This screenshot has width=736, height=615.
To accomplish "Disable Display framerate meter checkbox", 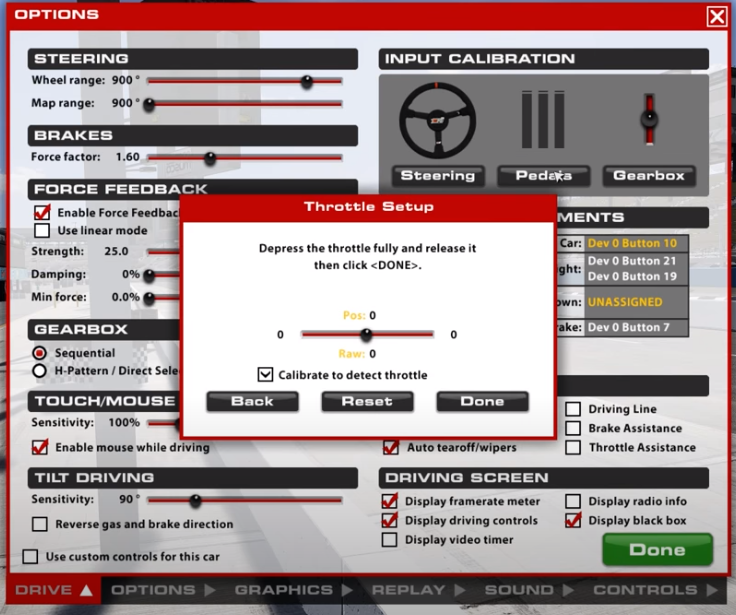I will 390,502.
